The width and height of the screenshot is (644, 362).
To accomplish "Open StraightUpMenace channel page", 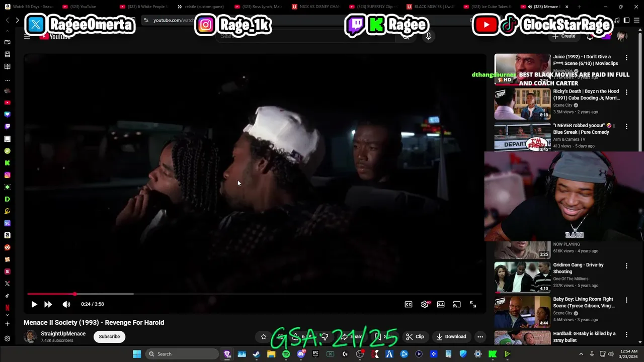I will pos(63,334).
